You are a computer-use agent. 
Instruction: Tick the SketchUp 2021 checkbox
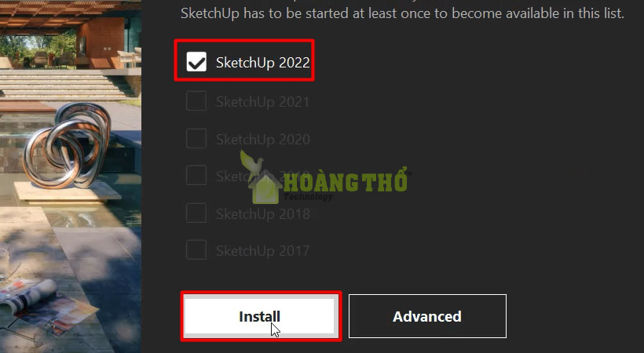(196, 101)
